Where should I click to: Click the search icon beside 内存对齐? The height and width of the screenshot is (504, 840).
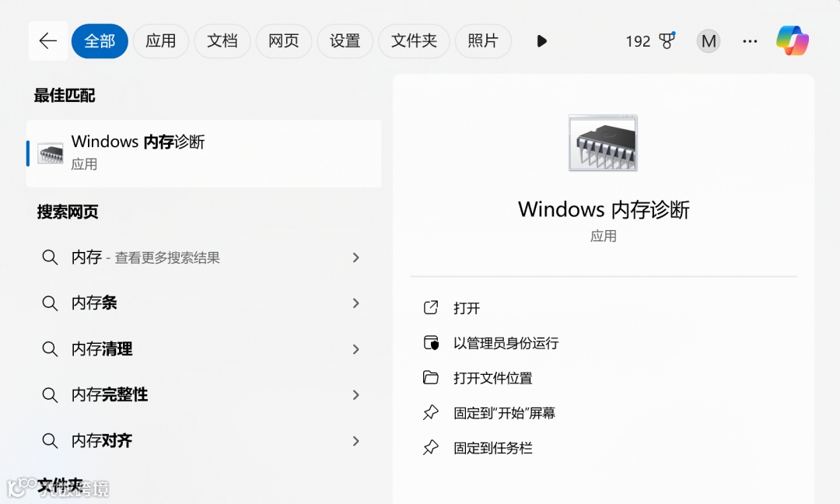click(50, 441)
